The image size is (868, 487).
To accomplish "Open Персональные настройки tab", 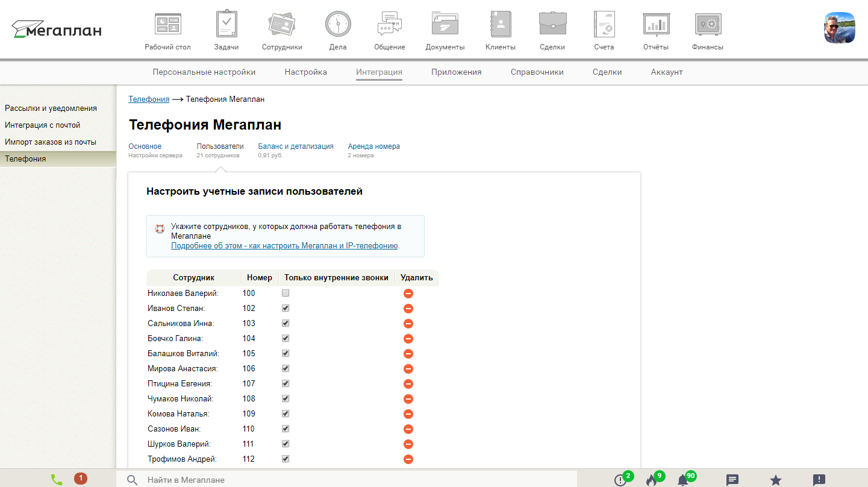I will click(204, 72).
